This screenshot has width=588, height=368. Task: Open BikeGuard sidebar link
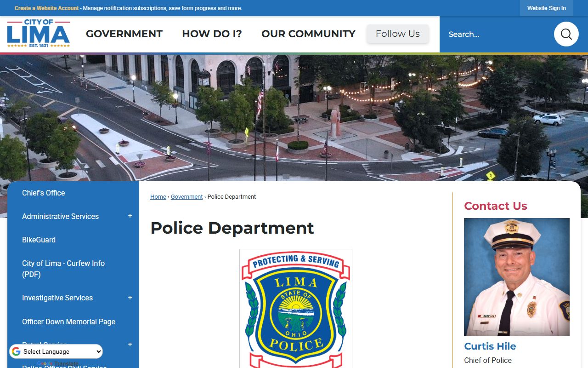[x=39, y=240]
